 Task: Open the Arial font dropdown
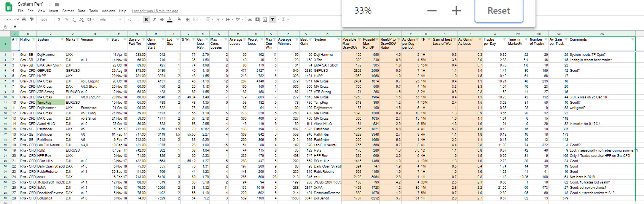(110, 19)
